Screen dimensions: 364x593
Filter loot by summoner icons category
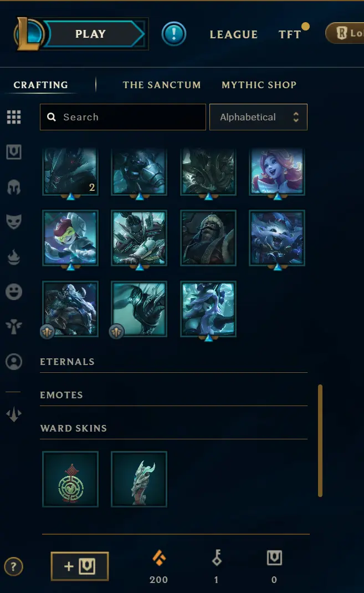tap(14, 362)
